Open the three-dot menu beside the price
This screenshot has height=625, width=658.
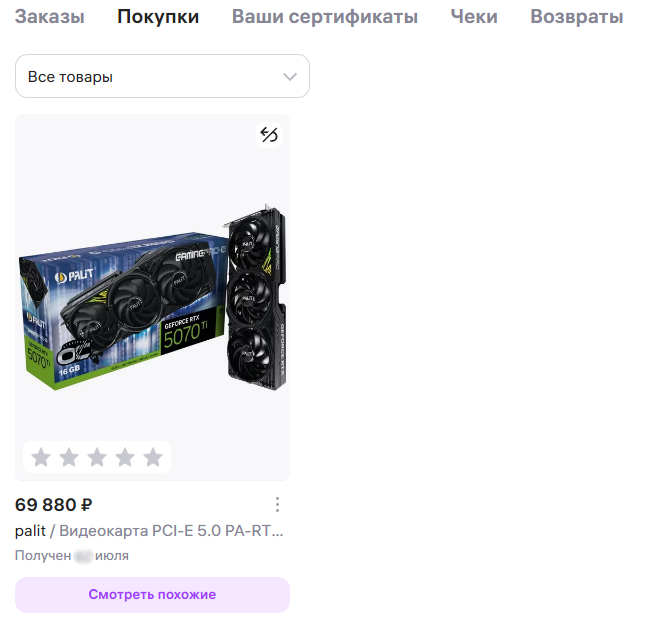point(277,505)
